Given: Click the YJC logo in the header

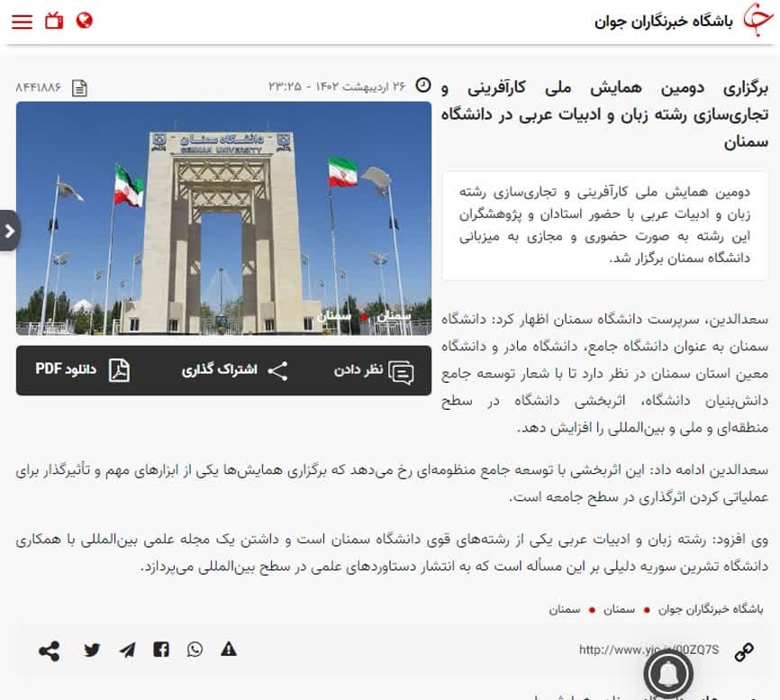Looking at the screenshot, I should point(757,21).
